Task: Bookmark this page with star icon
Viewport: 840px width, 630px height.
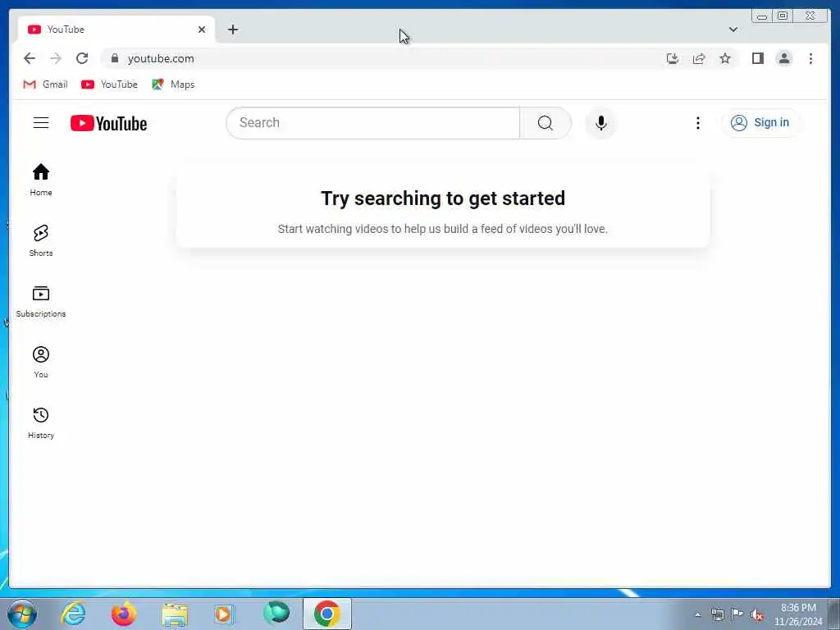Action: click(x=725, y=58)
